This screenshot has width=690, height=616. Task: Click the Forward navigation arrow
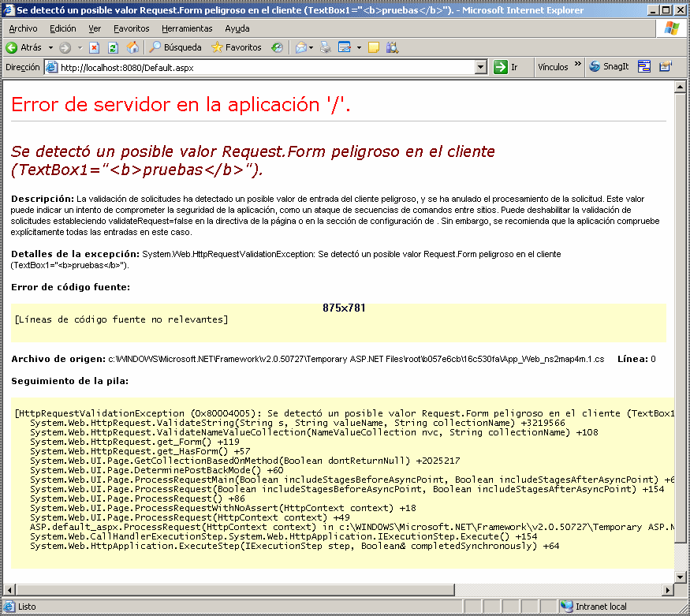(65, 47)
